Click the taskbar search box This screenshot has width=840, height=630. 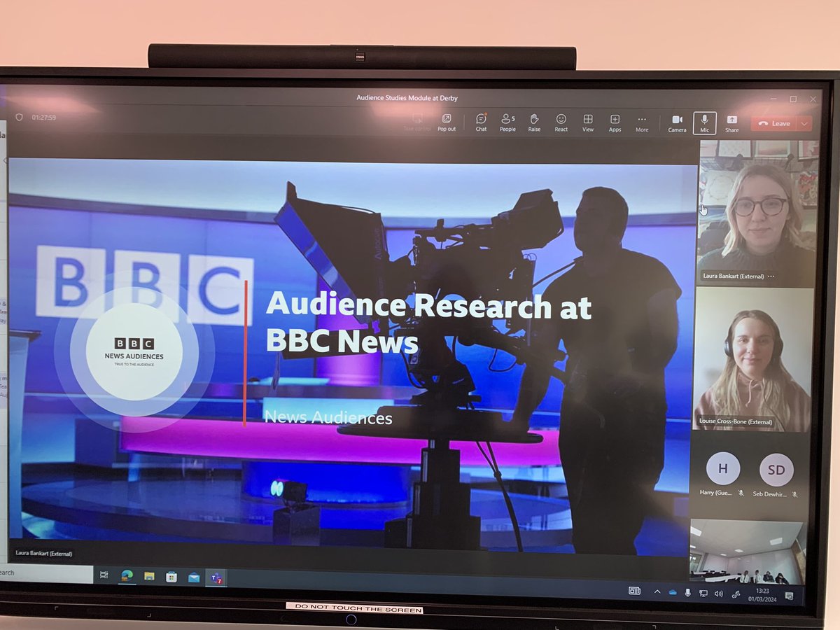(x=45, y=573)
